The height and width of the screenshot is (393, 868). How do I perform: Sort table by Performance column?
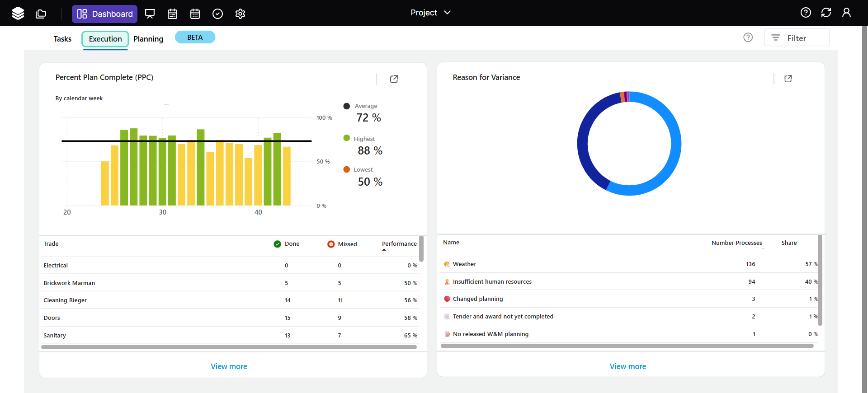[399, 244]
